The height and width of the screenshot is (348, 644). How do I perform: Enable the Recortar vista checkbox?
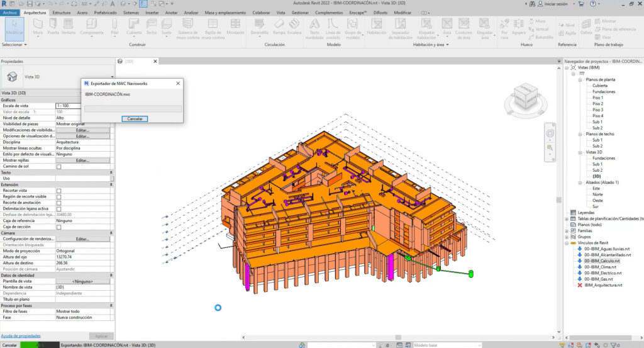click(x=59, y=191)
